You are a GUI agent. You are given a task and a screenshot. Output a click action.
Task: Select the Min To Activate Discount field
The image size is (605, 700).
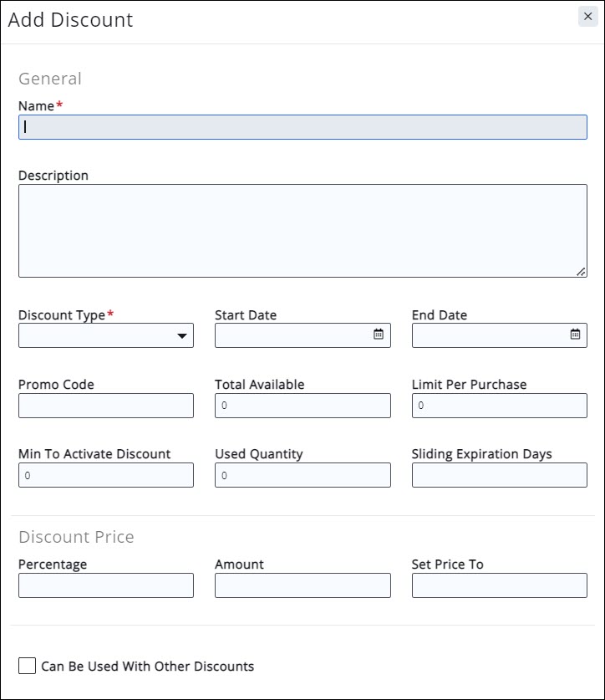106,475
